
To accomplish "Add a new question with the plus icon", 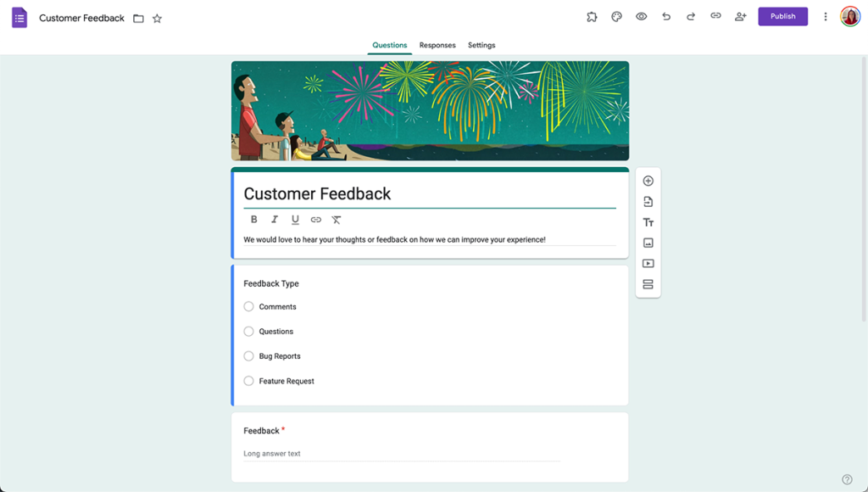I will coord(648,181).
